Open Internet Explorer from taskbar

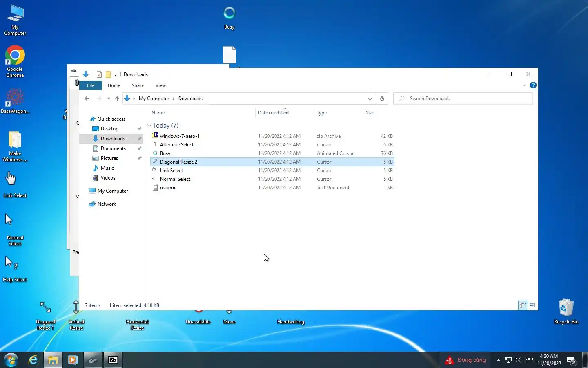coord(33,360)
